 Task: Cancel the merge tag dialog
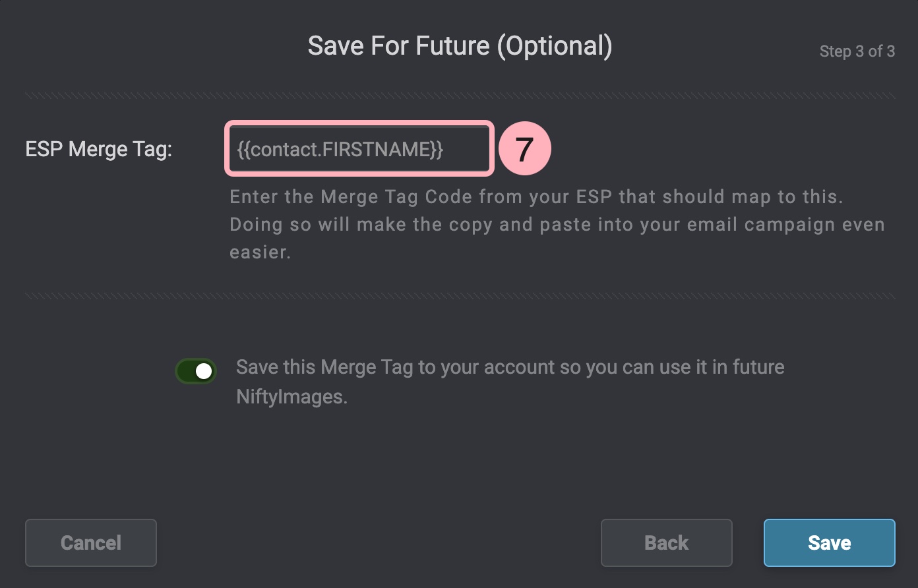tap(91, 543)
